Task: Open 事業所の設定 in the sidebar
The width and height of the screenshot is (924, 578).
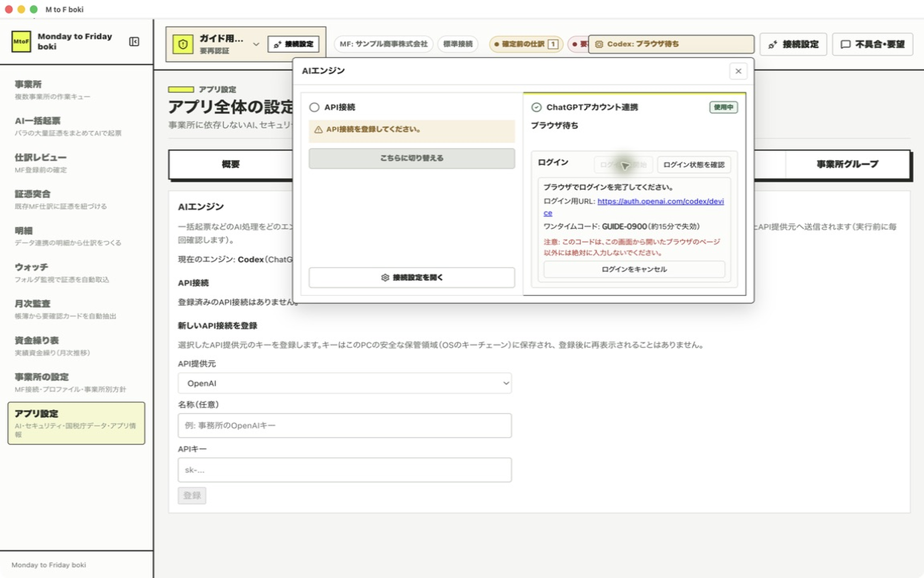Action: (x=76, y=382)
